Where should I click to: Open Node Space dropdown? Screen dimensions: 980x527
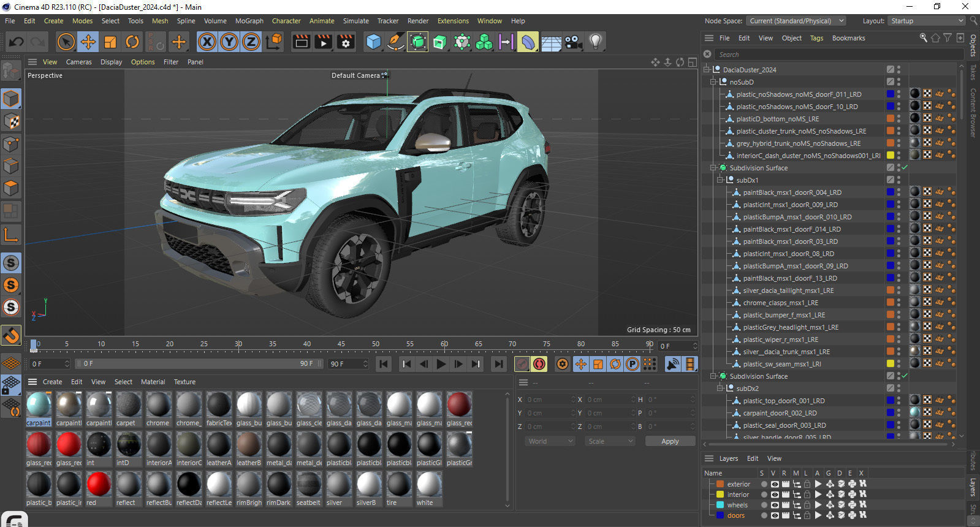point(796,21)
